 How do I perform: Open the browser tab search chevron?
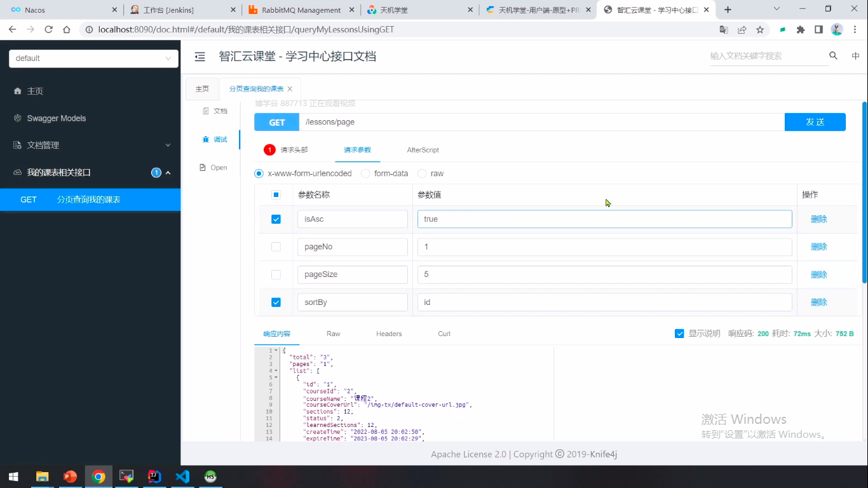(776, 9)
